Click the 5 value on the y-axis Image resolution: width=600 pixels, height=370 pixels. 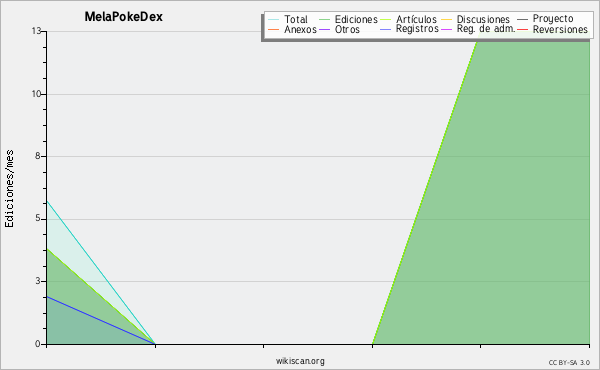(x=38, y=218)
